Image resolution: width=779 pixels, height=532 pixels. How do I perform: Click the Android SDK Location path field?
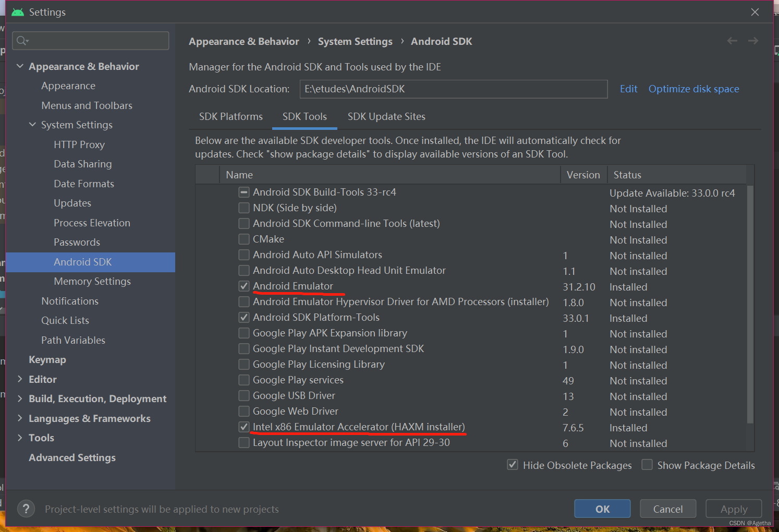(454, 89)
